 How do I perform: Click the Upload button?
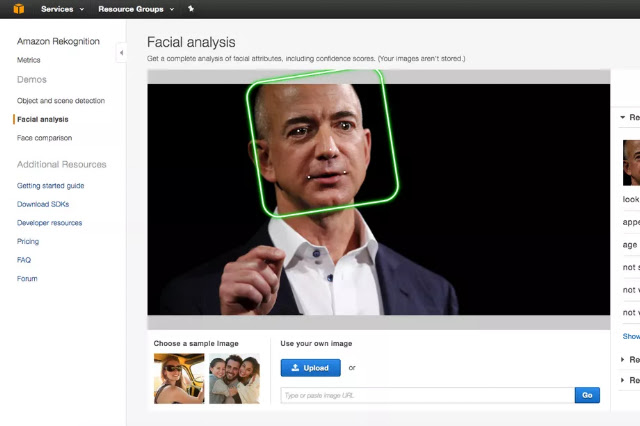click(x=311, y=368)
